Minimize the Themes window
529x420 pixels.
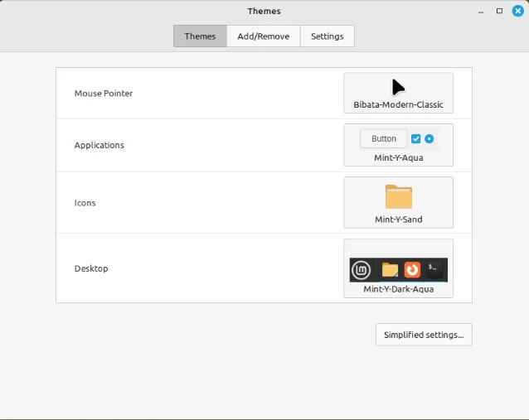(481, 12)
